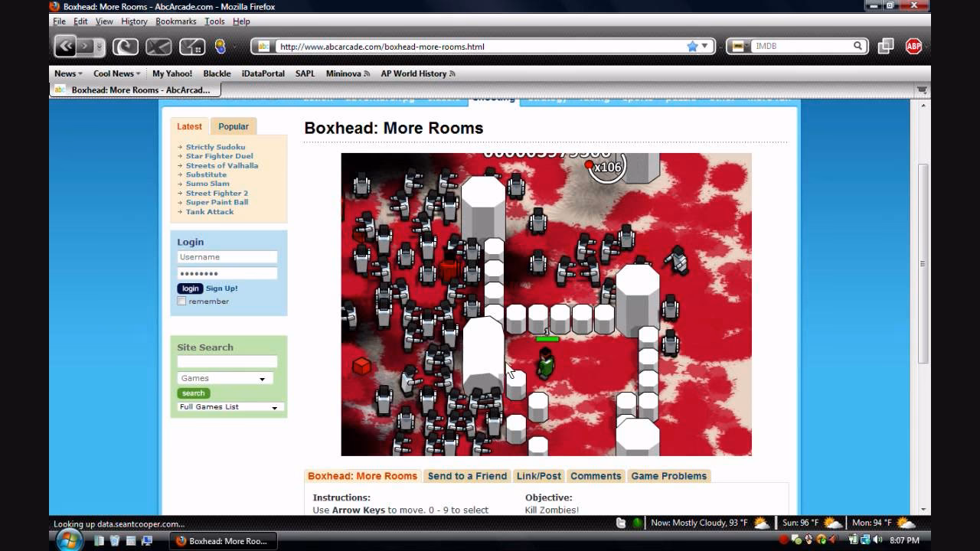Click the Recycle Bin quick launch icon
Screen dimensions: 980x551
pyautogui.click(x=115, y=540)
